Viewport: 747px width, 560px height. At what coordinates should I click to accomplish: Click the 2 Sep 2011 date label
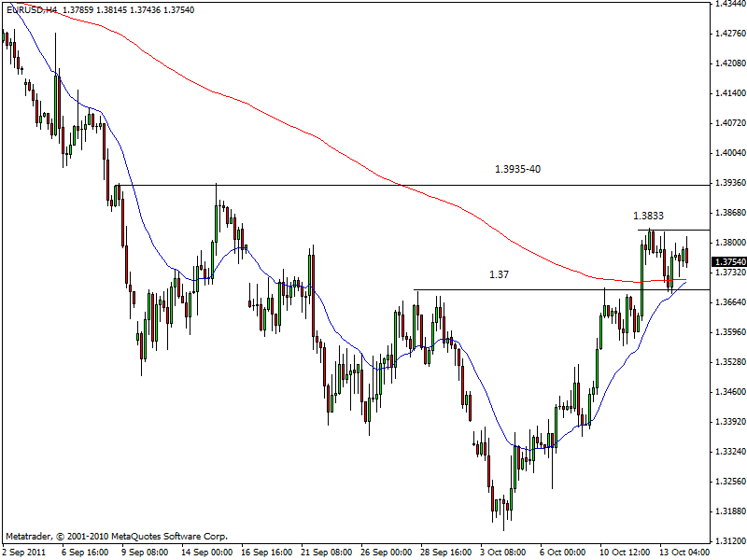23,552
